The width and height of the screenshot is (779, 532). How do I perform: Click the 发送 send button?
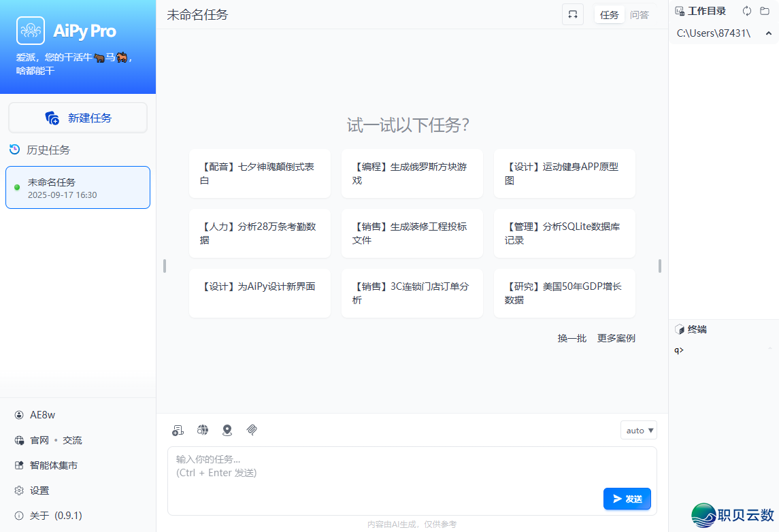(627, 499)
